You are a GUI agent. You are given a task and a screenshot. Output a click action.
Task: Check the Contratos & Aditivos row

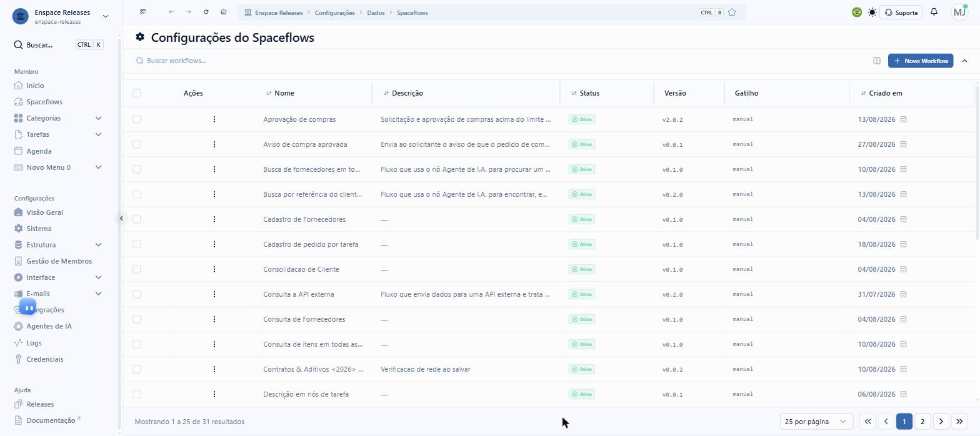tap(137, 369)
